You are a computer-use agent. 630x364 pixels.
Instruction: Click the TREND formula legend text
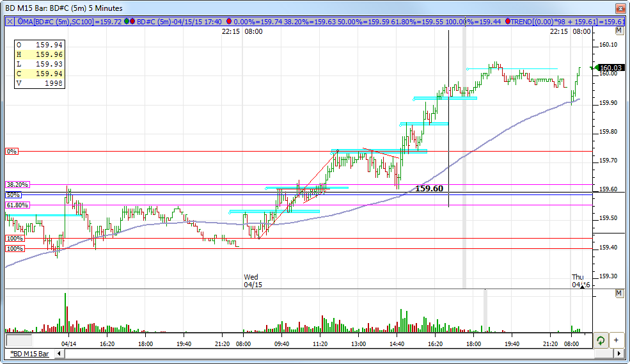[x=568, y=22]
